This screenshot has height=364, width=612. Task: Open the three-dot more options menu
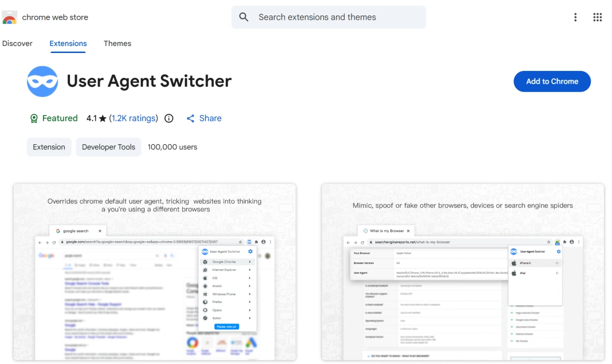click(575, 17)
